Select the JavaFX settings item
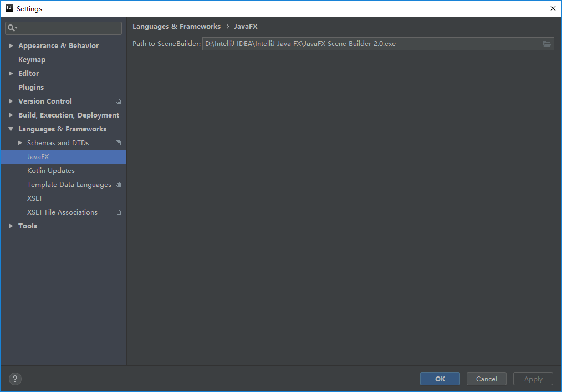The image size is (562, 392). pos(63,157)
